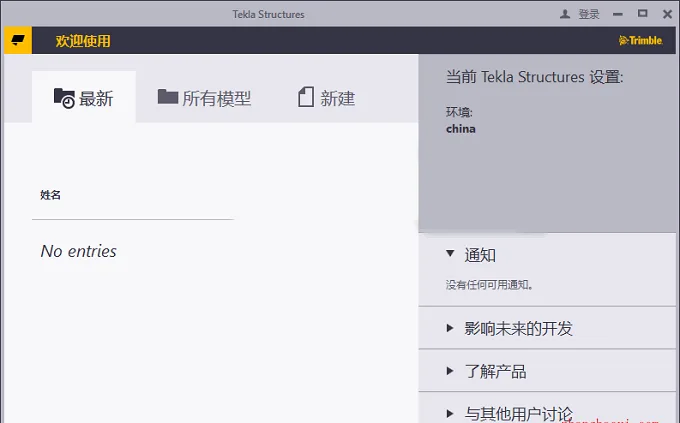Image resolution: width=680 pixels, height=423 pixels.
Task: Sort by the 姓名 column header
Action: click(50, 195)
